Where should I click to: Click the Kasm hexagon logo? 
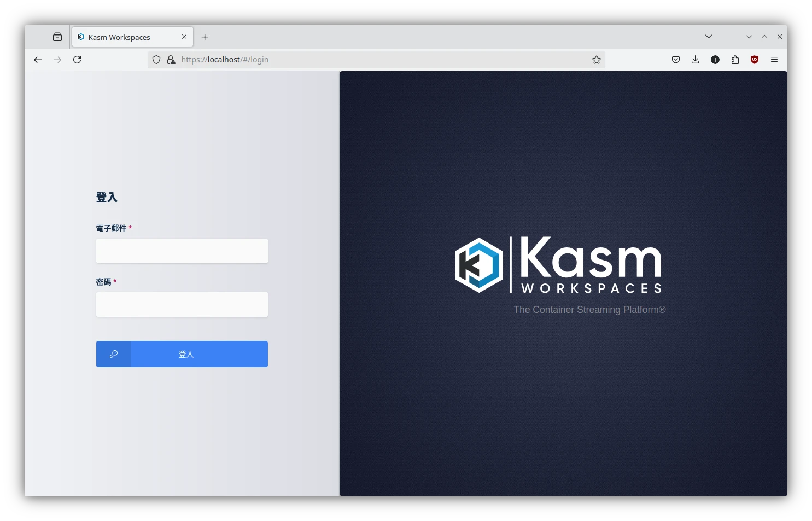pyautogui.click(x=479, y=265)
